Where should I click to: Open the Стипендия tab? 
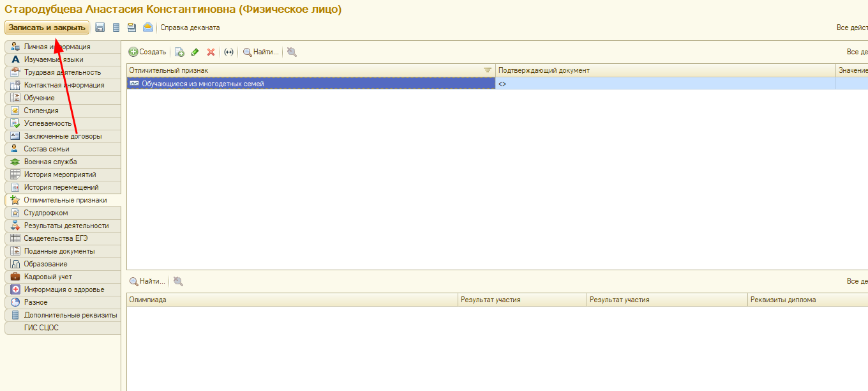click(41, 111)
